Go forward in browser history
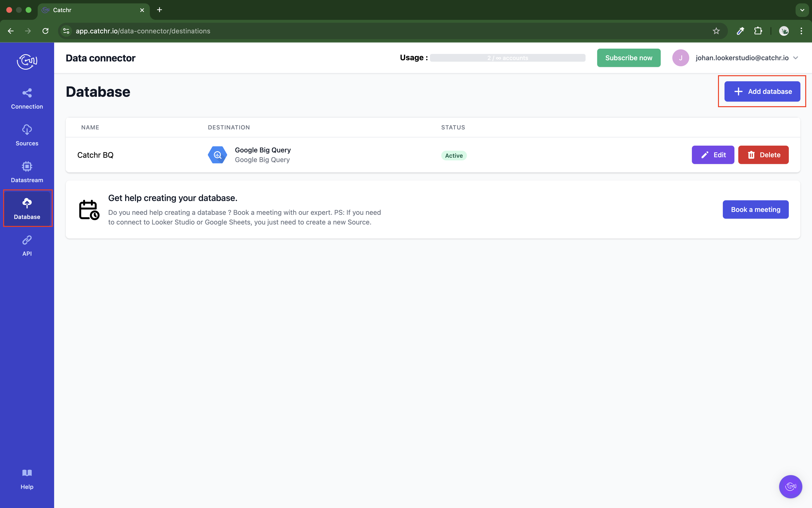Viewport: 812px width, 508px height. [28, 31]
